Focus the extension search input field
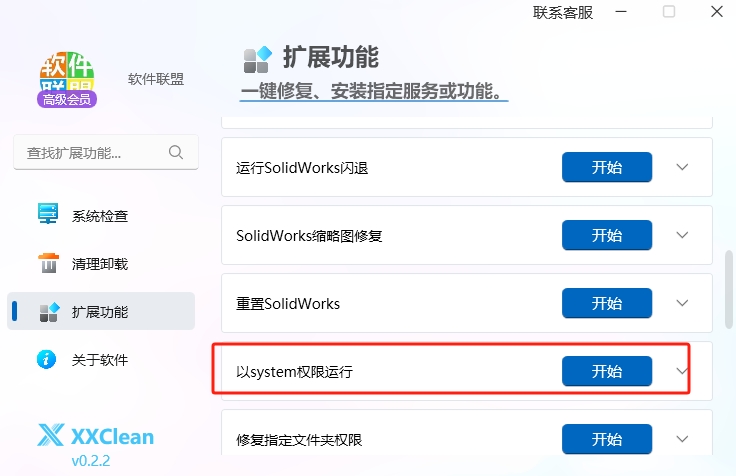 [90, 153]
